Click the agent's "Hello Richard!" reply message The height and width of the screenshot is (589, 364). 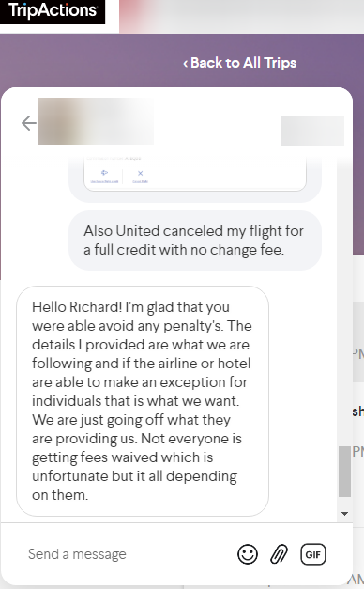(143, 401)
